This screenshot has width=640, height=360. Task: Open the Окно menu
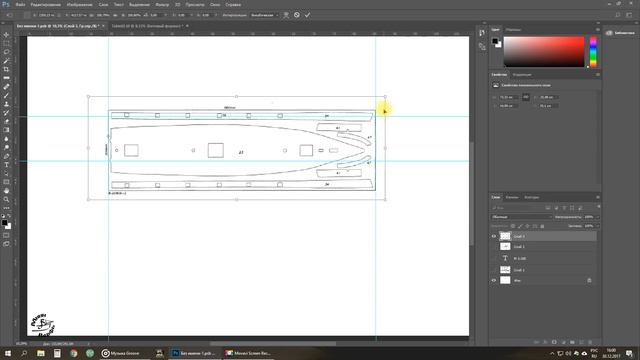click(x=215, y=4)
